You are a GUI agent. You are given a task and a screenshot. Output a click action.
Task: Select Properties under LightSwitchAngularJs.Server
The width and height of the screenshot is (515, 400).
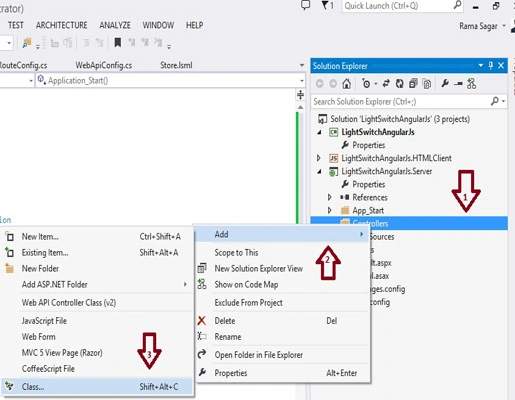(x=368, y=184)
